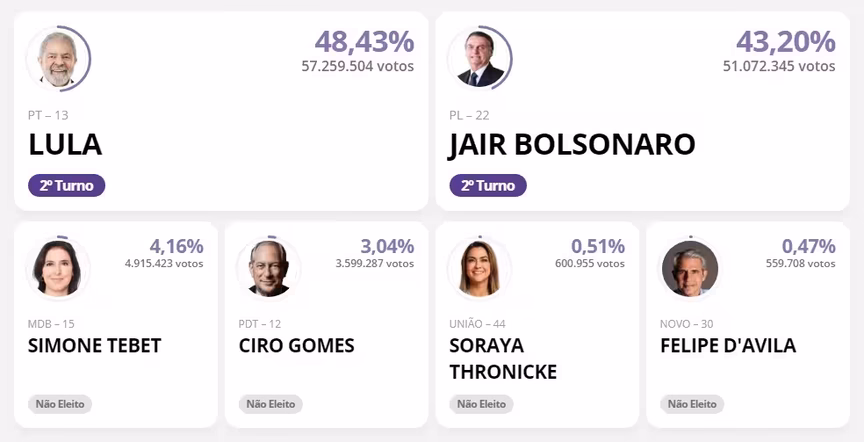Image resolution: width=864 pixels, height=442 pixels.
Task: Open Felipe D'Avila's photo
Action: click(x=690, y=268)
